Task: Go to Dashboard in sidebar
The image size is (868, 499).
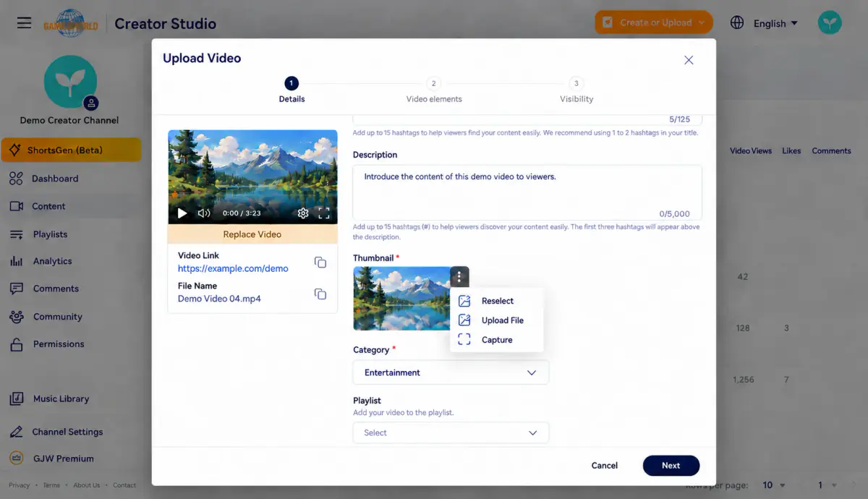Action: [x=55, y=179]
